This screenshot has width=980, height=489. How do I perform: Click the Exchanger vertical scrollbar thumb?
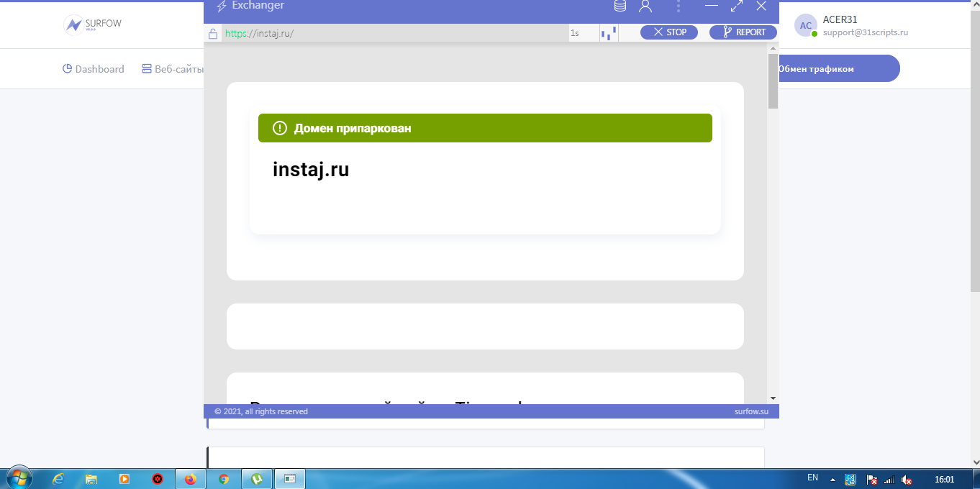[x=773, y=81]
